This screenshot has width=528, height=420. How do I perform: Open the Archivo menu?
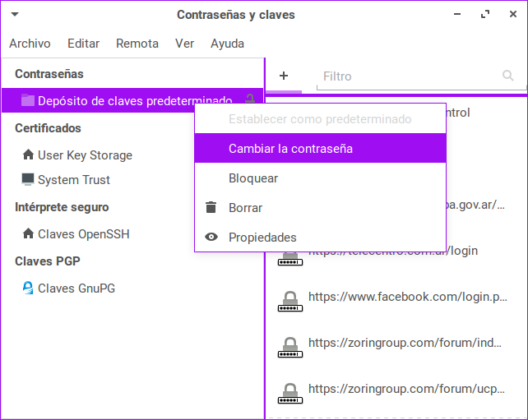pyautogui.click(x=30, y=44)
